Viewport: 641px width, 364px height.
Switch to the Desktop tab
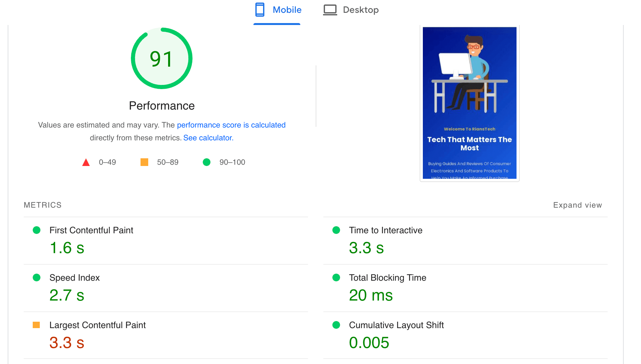coord(351,10)
